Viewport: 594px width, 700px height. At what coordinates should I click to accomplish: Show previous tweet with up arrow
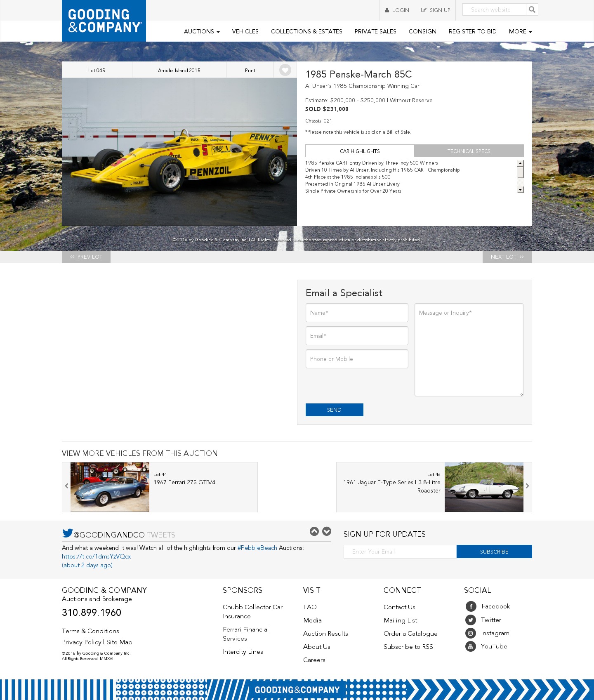click(314, 531)
